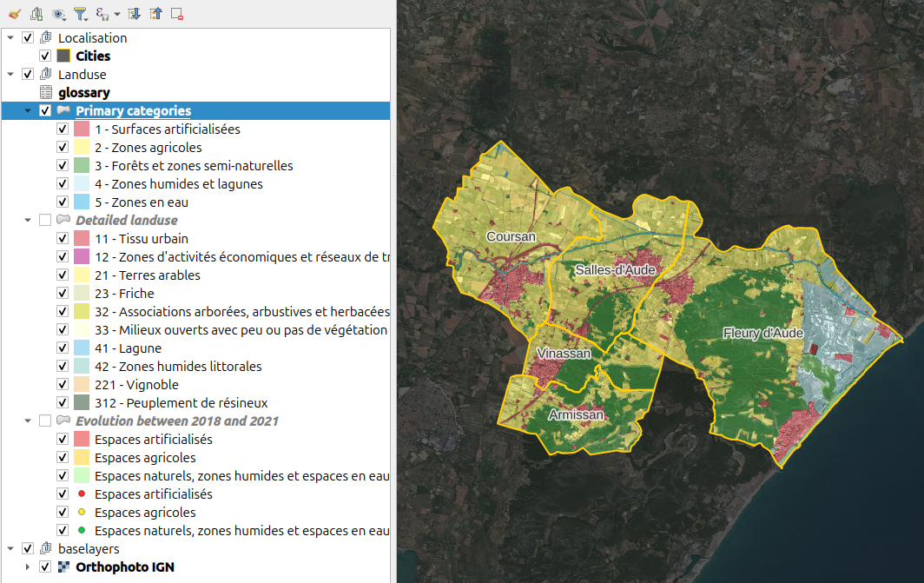Click the Cities layer gray swatch
Screen dimensions: 924x583
tap(63, 56)
